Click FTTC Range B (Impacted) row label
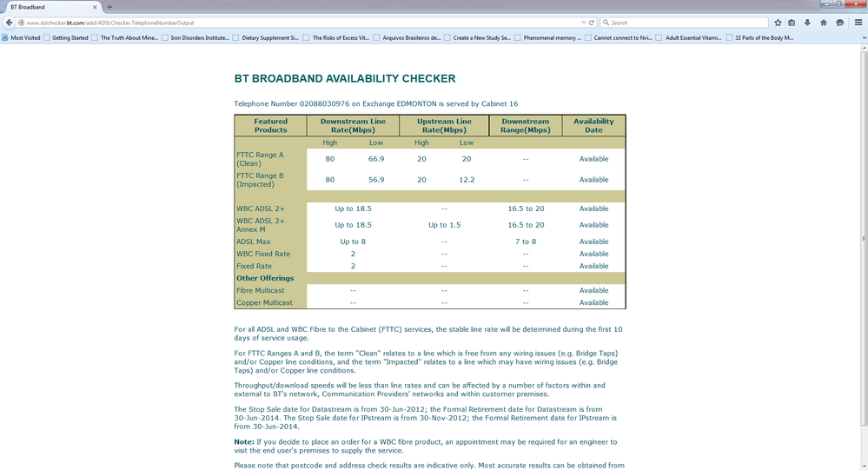 (x=260, y=180)
